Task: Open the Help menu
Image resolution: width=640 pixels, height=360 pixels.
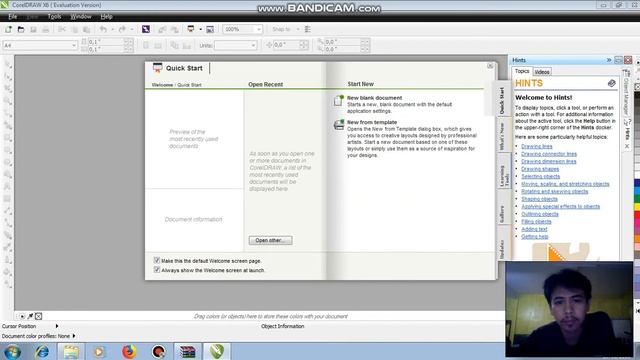Action: 107,17
